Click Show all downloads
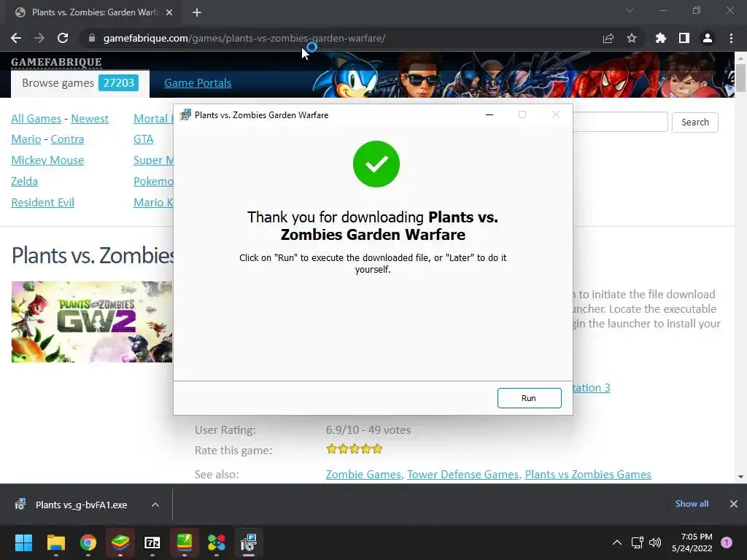Viewport: 747px width, 560px height. (x=692, y=504)
